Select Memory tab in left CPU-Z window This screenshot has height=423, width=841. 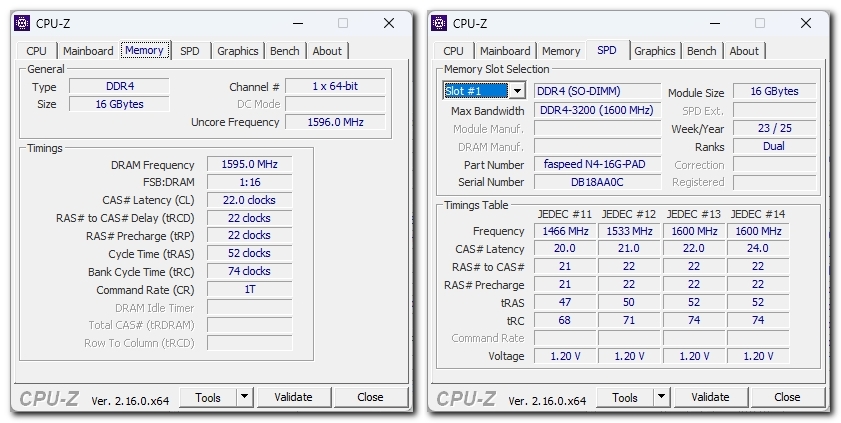(x=144, y=50)
